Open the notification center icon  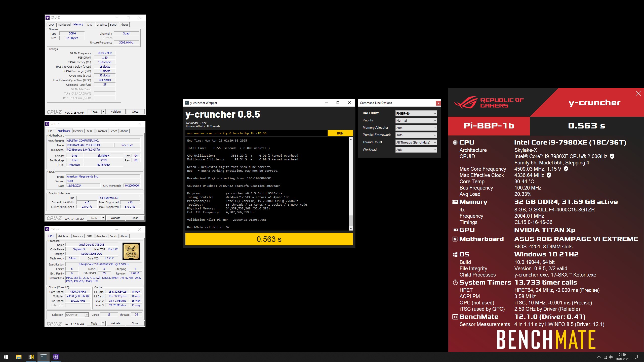[x=635, y=357]
